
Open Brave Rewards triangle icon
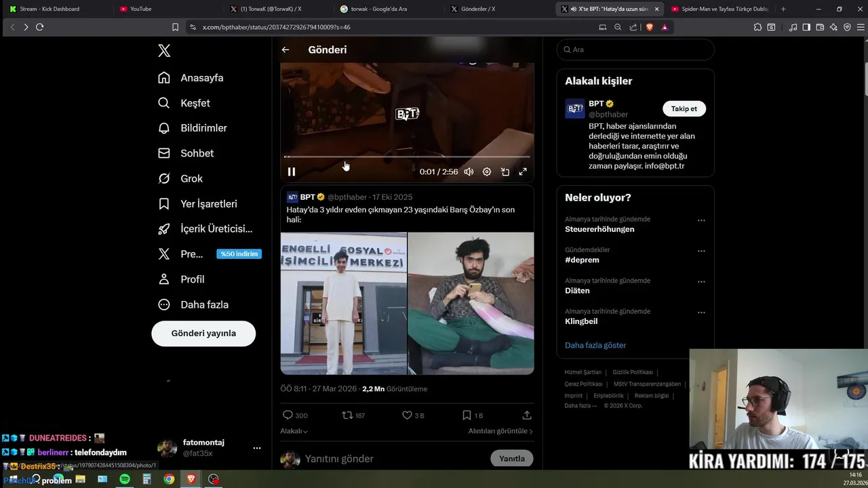tap(665, 27)
